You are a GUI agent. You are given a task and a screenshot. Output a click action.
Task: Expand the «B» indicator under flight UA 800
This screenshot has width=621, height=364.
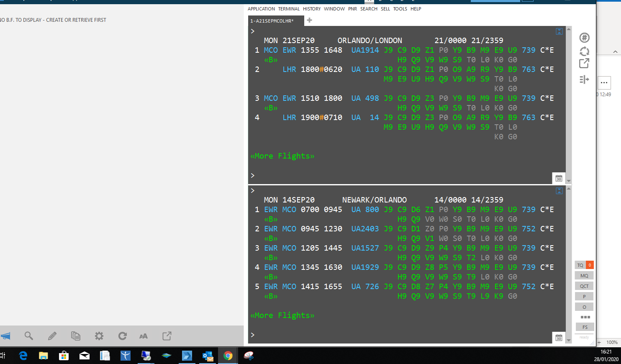[x=271, y=219]
